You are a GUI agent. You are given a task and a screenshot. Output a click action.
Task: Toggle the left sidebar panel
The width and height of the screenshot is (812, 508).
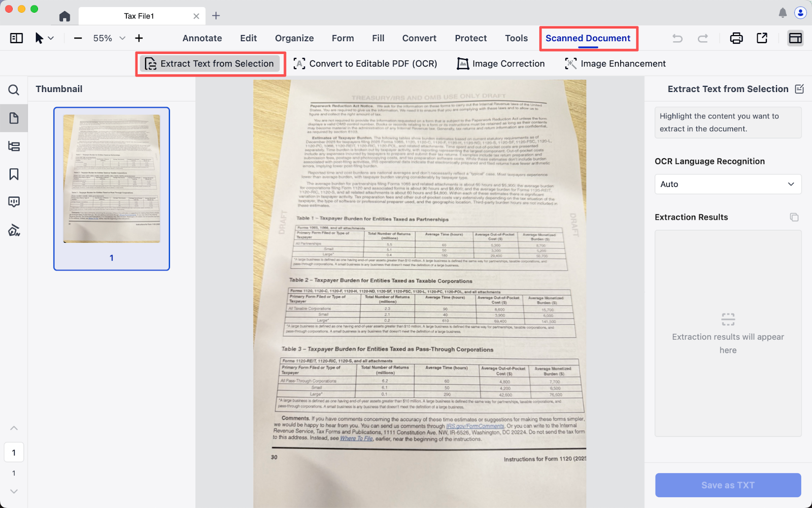[16, 38]
